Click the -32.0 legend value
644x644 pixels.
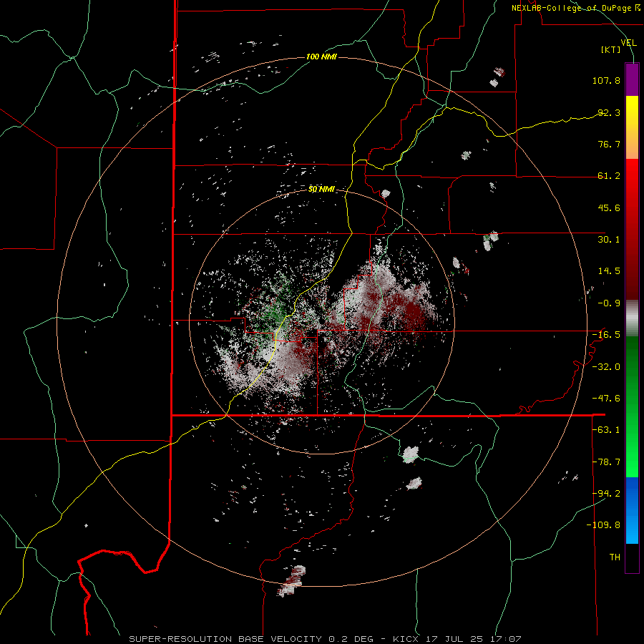coord(606,367)
